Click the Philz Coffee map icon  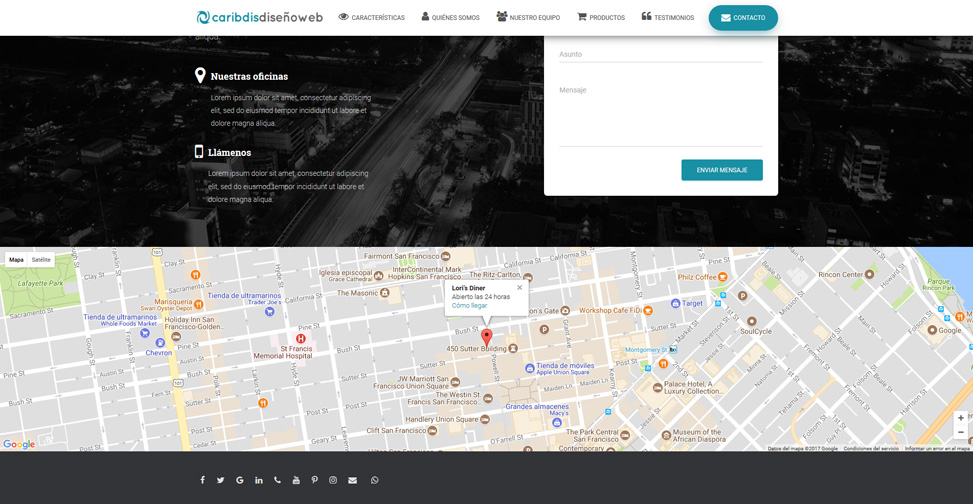(x=722, y=277)
